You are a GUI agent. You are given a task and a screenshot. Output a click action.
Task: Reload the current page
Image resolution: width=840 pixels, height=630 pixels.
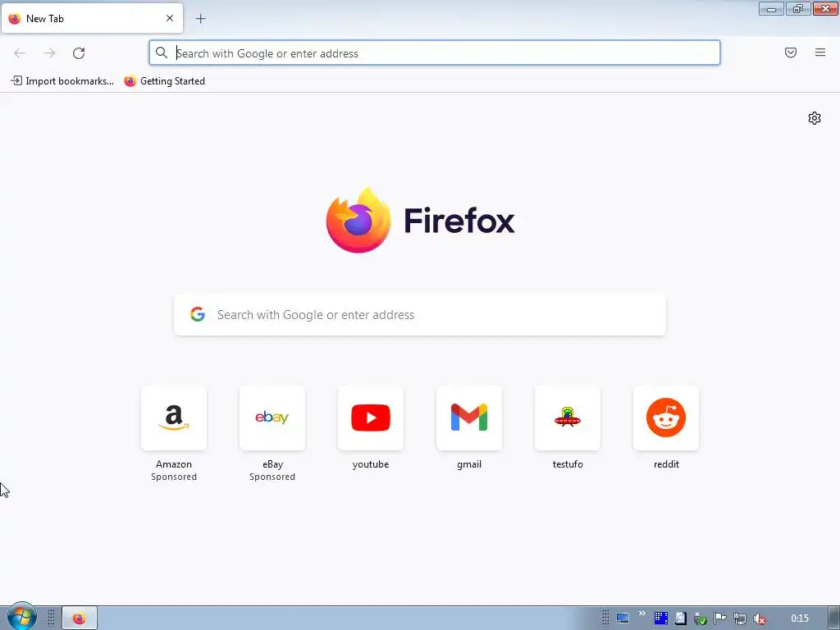[x=79, y=53]
